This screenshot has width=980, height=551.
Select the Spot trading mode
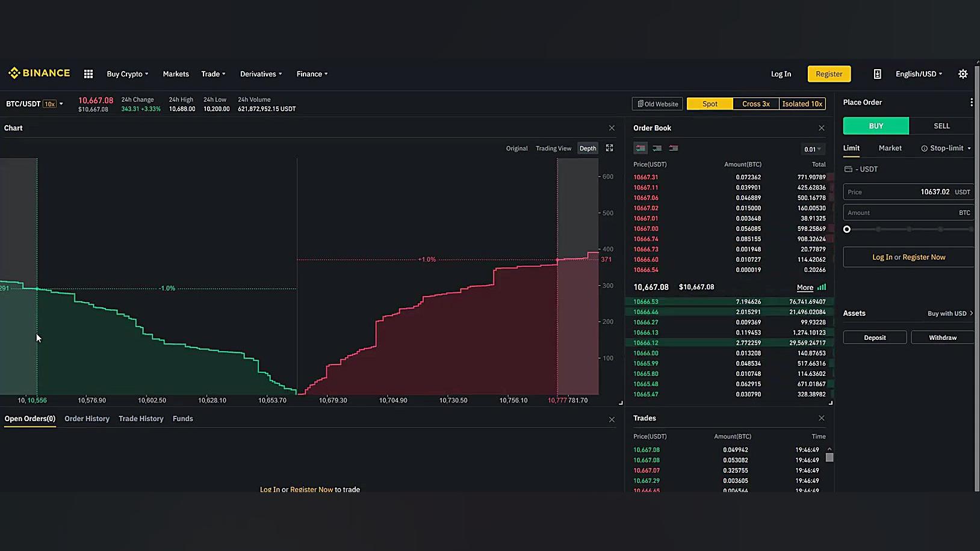coord(710,104)
